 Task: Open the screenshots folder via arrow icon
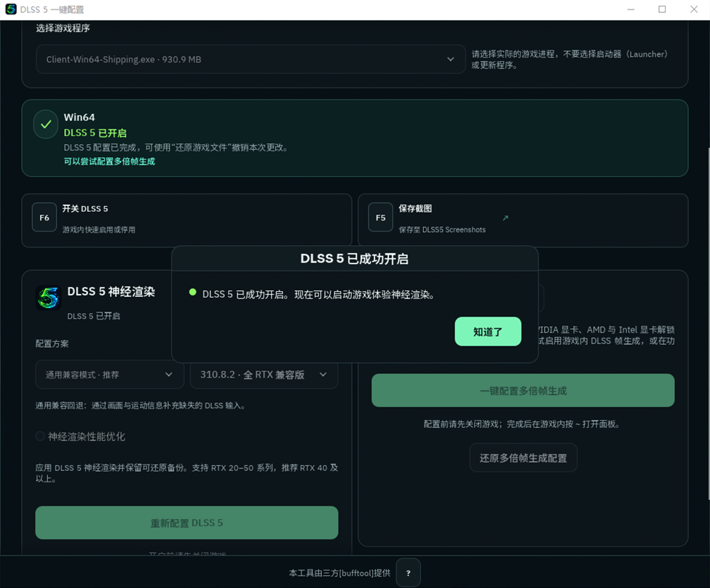[x=505, y=218]
